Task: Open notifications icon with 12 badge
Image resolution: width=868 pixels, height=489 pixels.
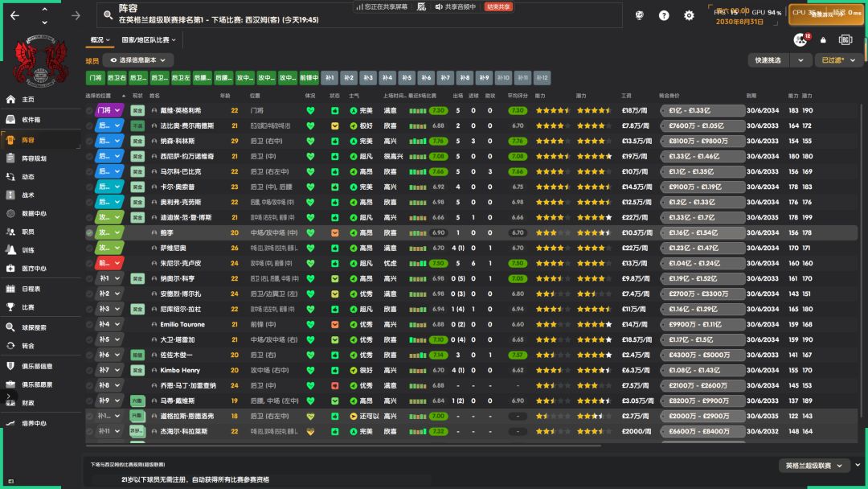Action: pos(801,39)
